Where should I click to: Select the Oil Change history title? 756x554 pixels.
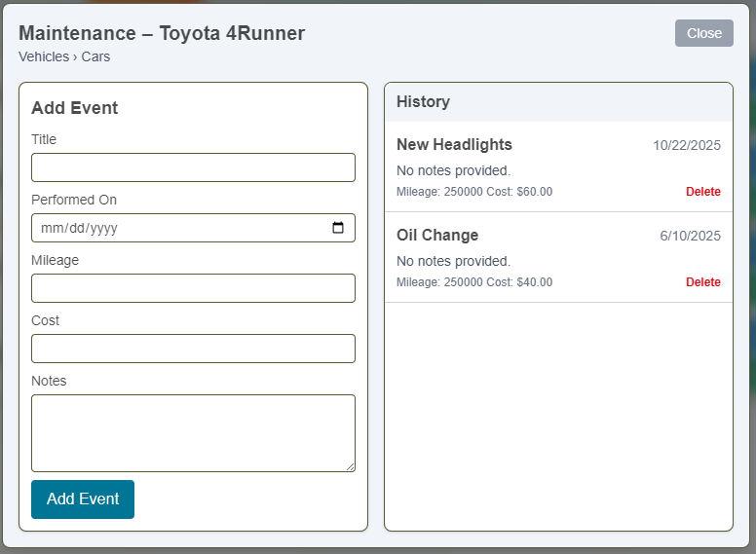437,235
